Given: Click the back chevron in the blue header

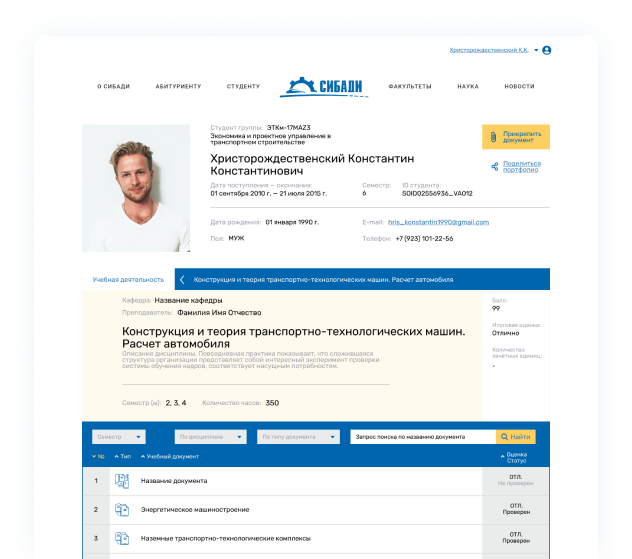Looking at the screenshot, I should coord(182,280).
